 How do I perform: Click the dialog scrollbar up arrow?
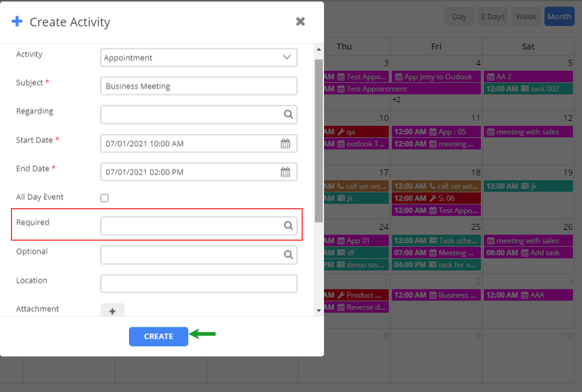(319, 50)
